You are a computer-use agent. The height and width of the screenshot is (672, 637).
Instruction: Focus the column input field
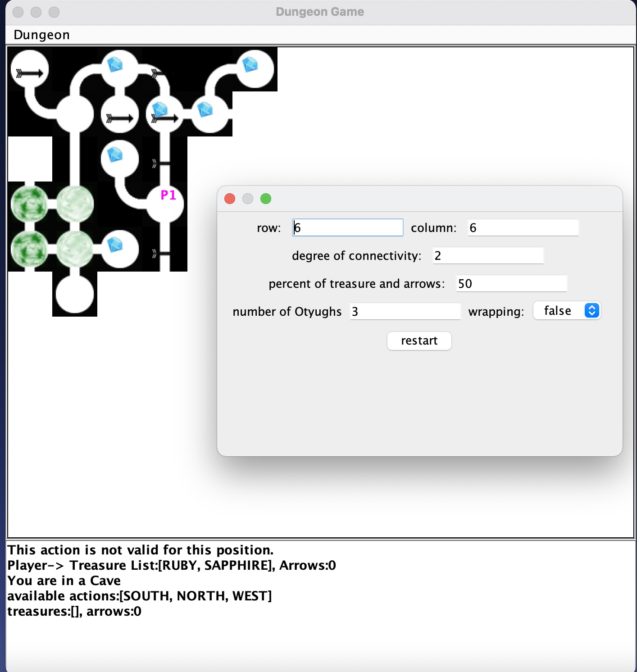523,227
